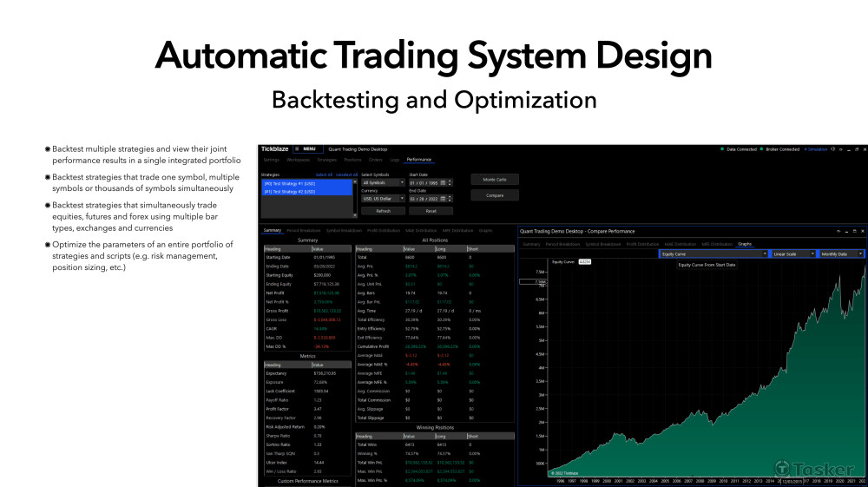Click the Sharpe Ratio row in Metrics
868x487 pixels.
tap(308, 436)
